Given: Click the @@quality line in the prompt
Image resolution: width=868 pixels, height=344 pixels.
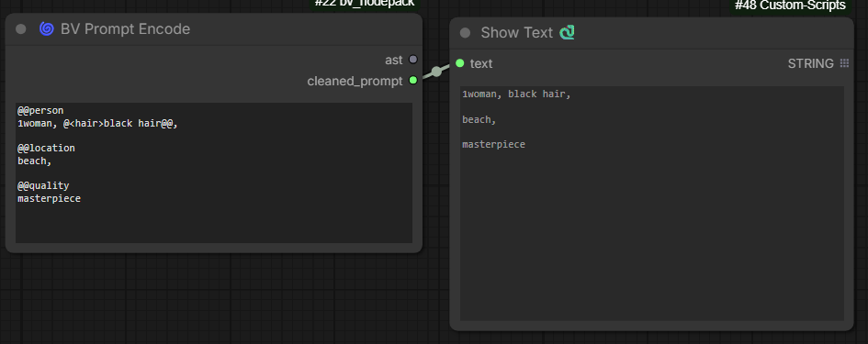Looking at the screenshot, I should click(43, 186).
